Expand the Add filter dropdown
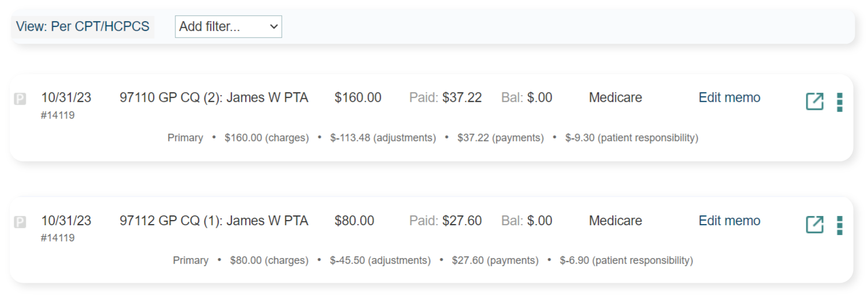 coord(228,26)
